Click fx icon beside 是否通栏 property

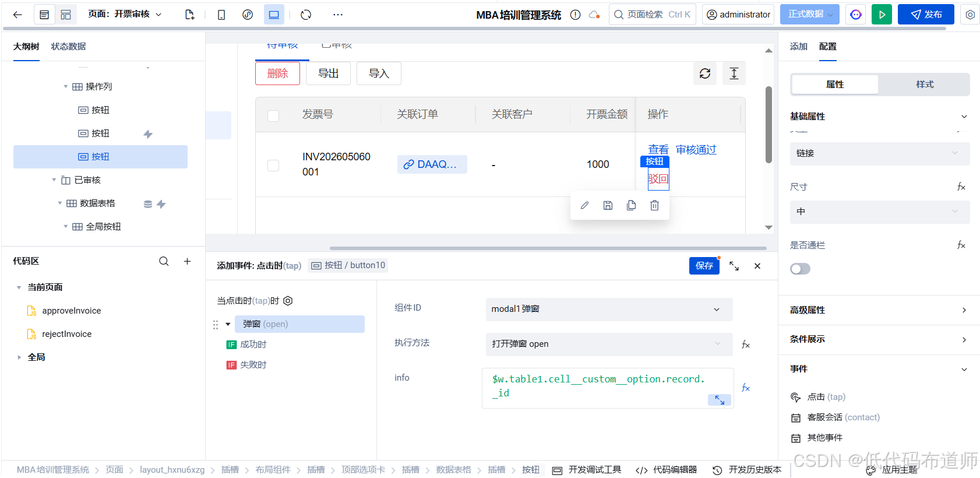pyautogui.click(x=961, y=245)
